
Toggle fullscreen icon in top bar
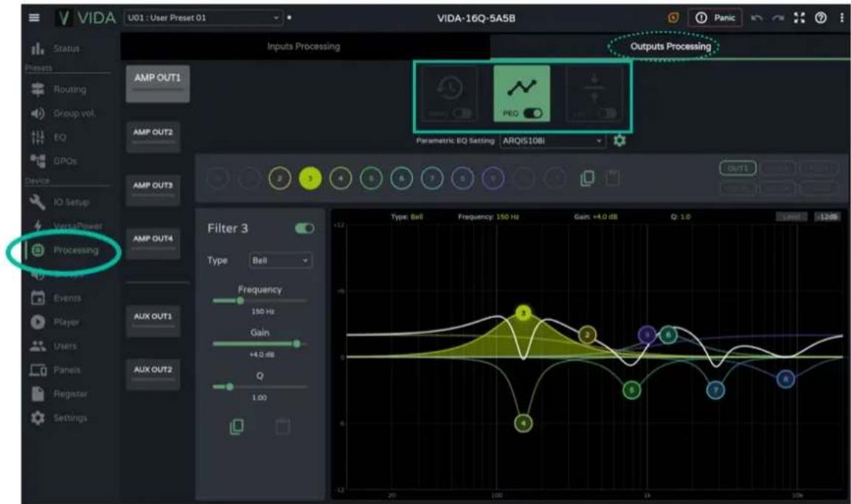tap(799, 18)
